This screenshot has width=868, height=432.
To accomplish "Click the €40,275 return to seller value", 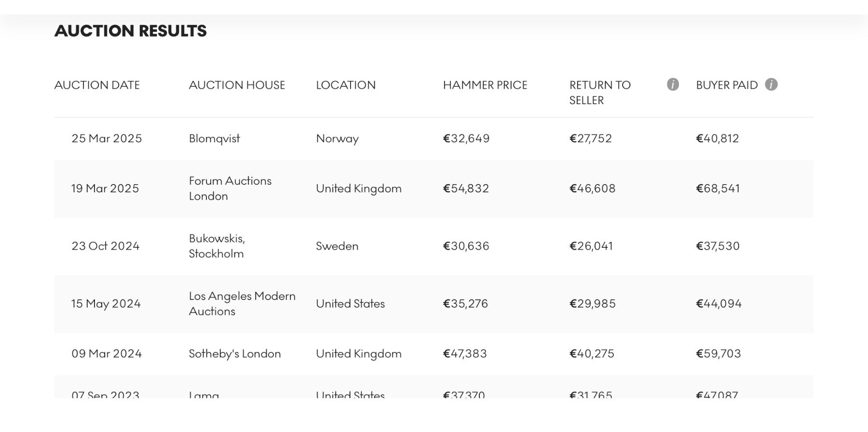I will [592, 354].
